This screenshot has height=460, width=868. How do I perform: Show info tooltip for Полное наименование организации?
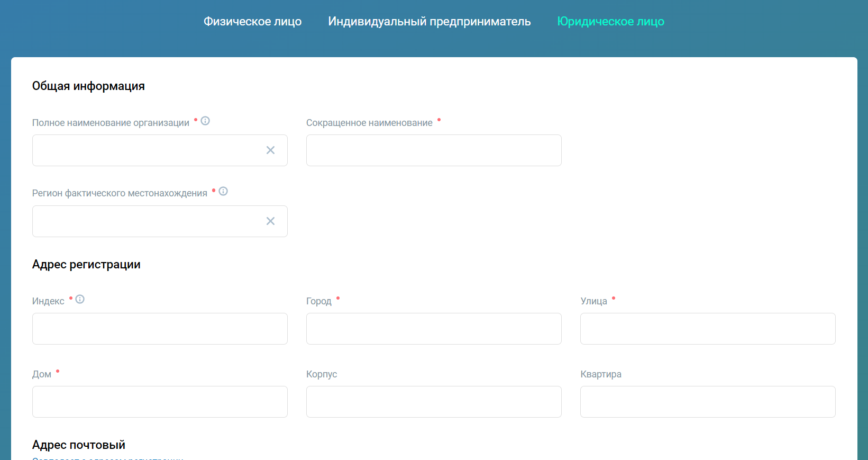point(205,121)
